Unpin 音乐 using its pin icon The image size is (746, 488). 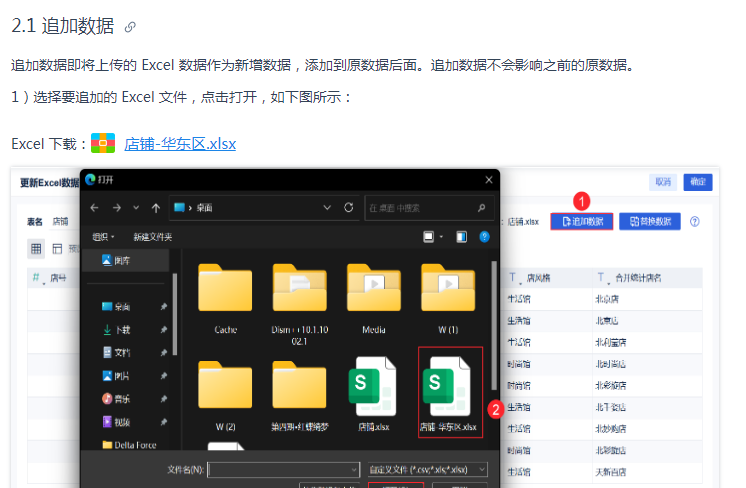pyautogui.click(x=164, y=399)
